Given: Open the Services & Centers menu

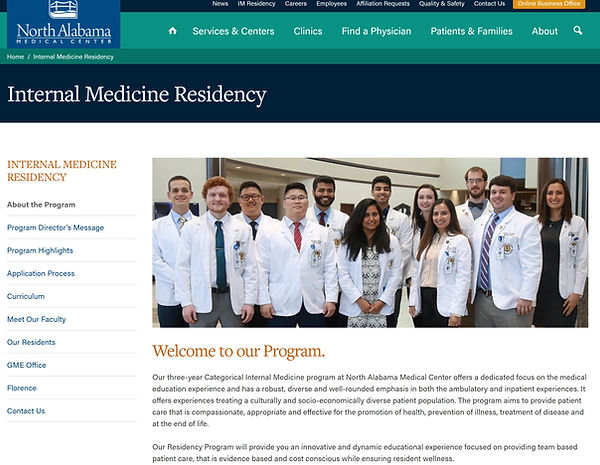Looking at the screenshot, I should [233, 31].
